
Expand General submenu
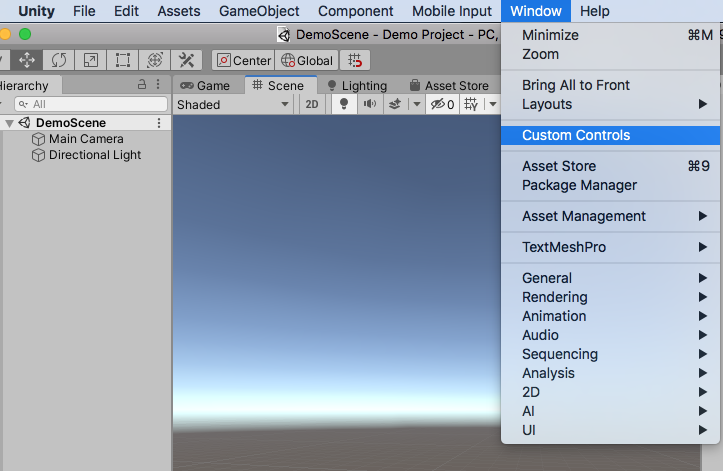(610, 278)
